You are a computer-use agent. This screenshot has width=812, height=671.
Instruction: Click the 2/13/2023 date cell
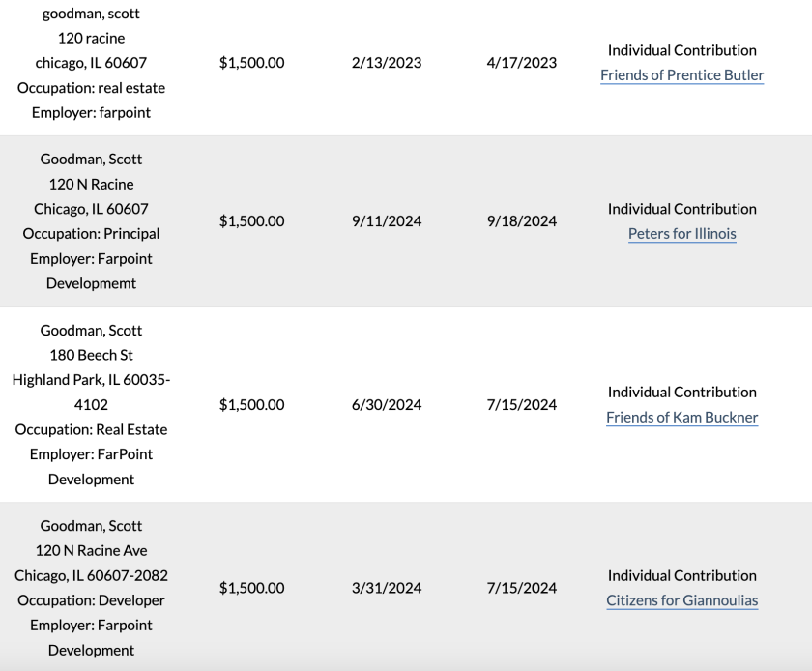coord(387,63)
